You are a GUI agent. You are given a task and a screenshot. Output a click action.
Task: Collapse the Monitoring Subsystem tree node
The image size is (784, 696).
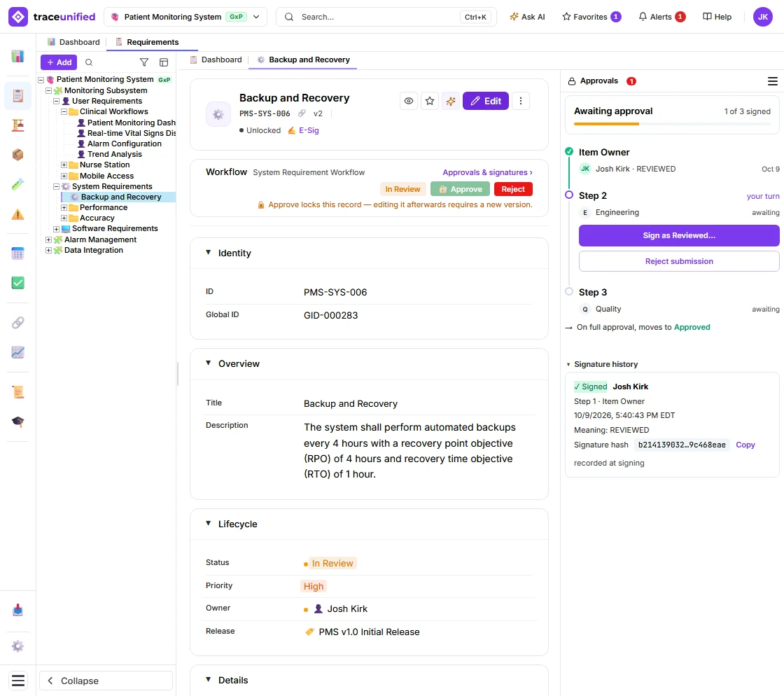(x=48, y=90)
